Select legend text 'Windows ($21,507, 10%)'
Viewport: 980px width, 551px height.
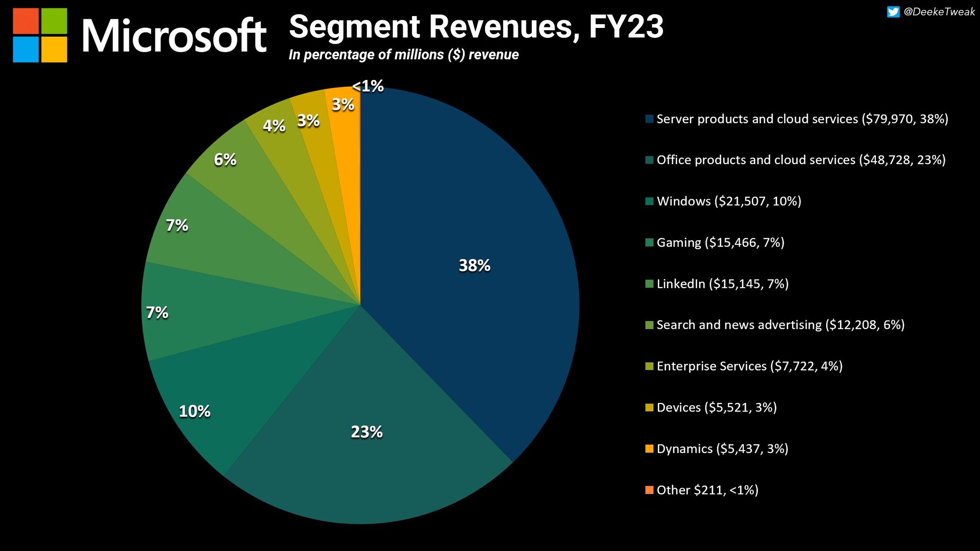click(x=729, y=201)
